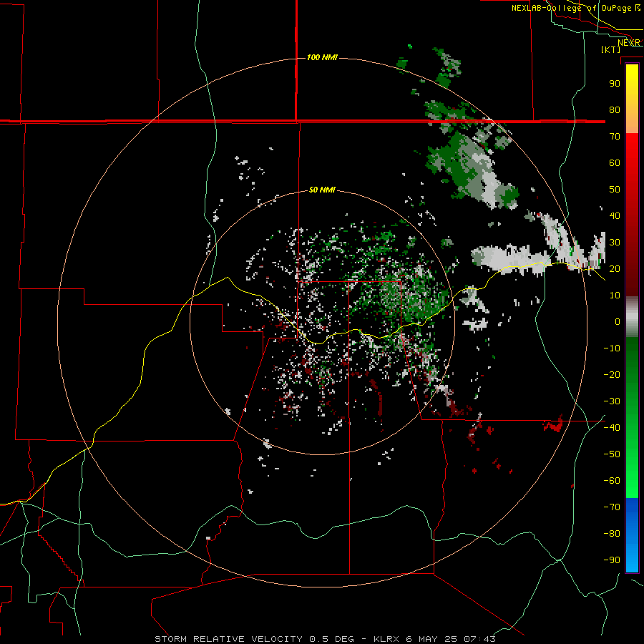Click the -80 value on the velocity scale
This screenshot has width=644, height=644.
coord(612,534)
